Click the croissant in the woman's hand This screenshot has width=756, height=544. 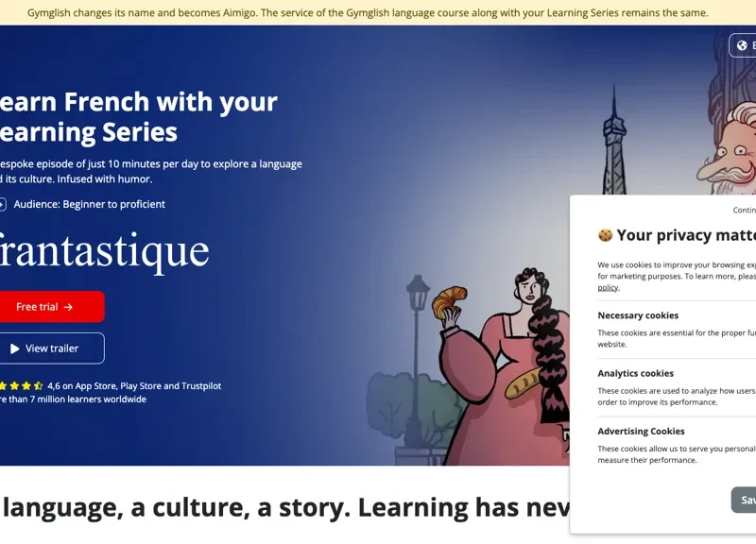pos(449,303)
